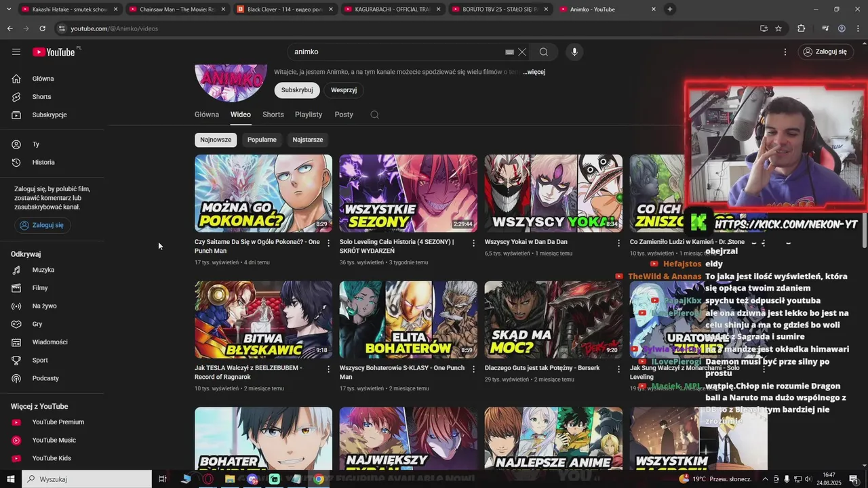Click the Windows taskbar Wyszukaj search box
Image resolution: width=868 pixels, height=488 pixels.
[87, 479]
